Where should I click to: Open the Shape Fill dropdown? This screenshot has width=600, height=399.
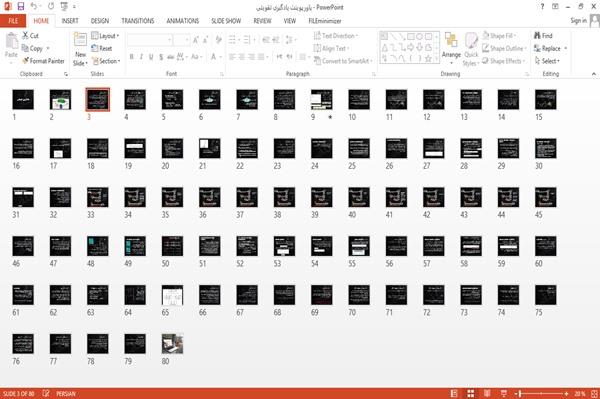(499, 36)
